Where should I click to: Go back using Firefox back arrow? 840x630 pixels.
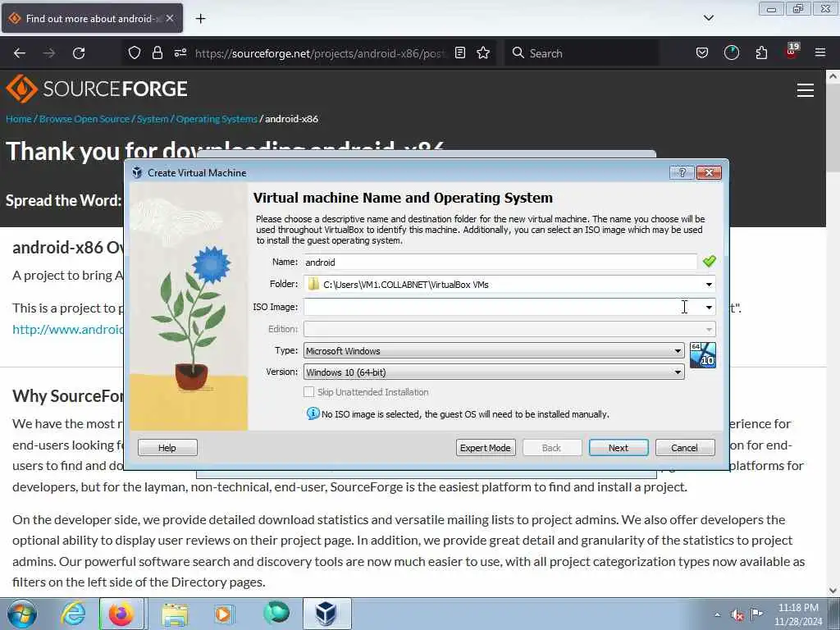(x=20, y=53)
